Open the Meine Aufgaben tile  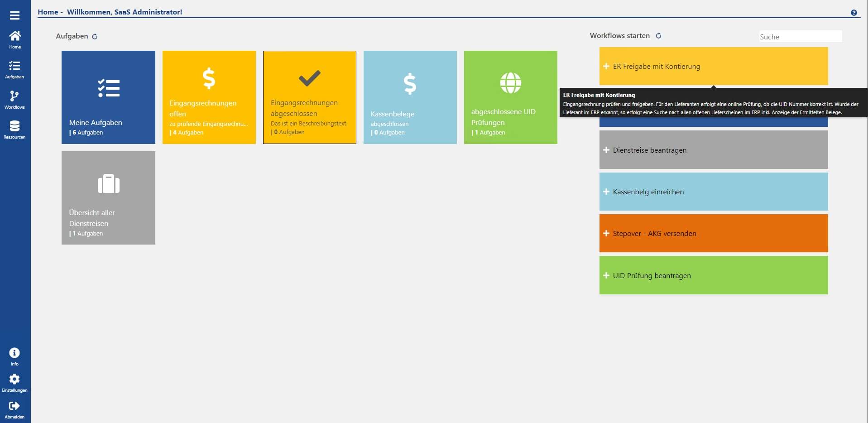click(x=108, y=97)
